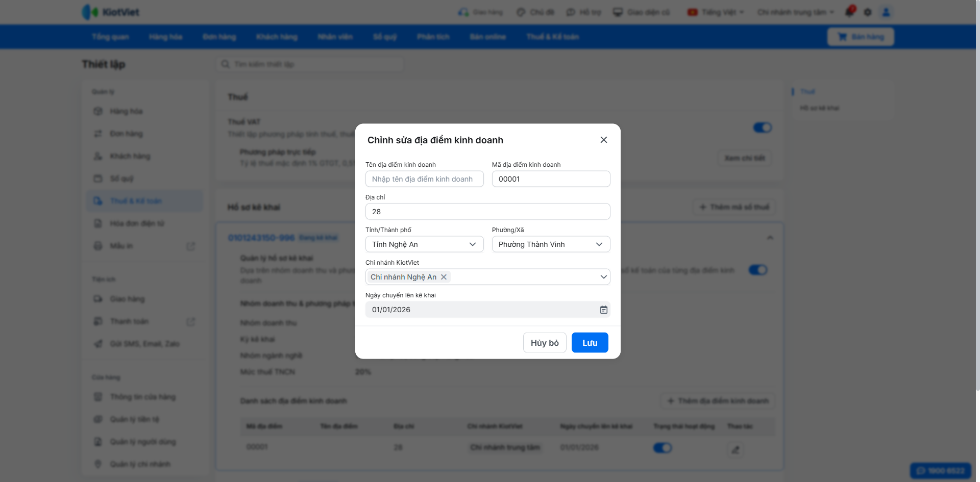Open Hàng hóa in the top navigation bar
Screen dimensions: 980x482
[165, 37]
